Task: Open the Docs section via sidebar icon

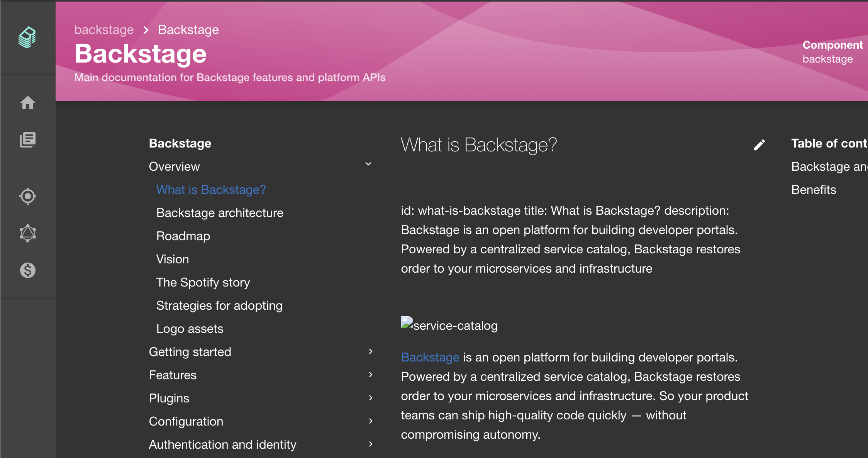Action: pyautogui.click(x=28, y=140)
